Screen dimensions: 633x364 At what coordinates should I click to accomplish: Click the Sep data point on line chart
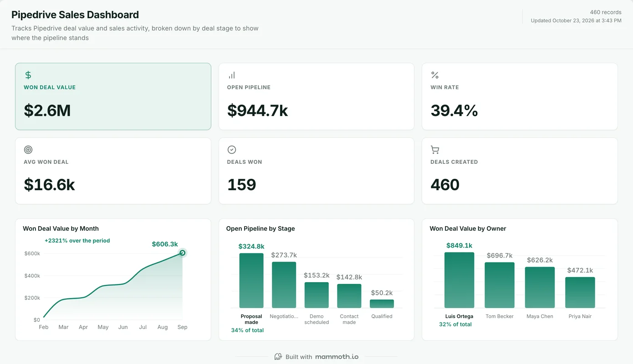182,253
